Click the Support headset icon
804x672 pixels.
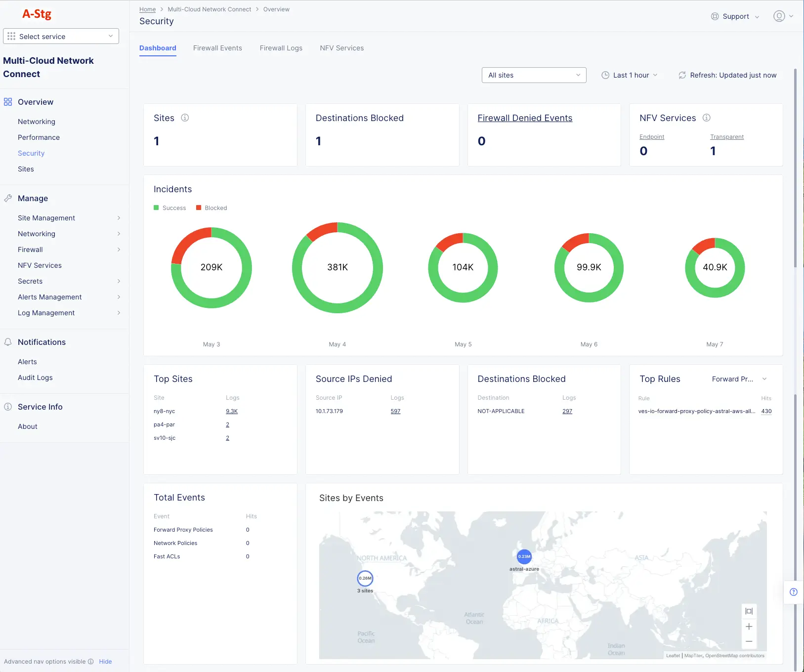pyautogui.click(x=715, y=16)
